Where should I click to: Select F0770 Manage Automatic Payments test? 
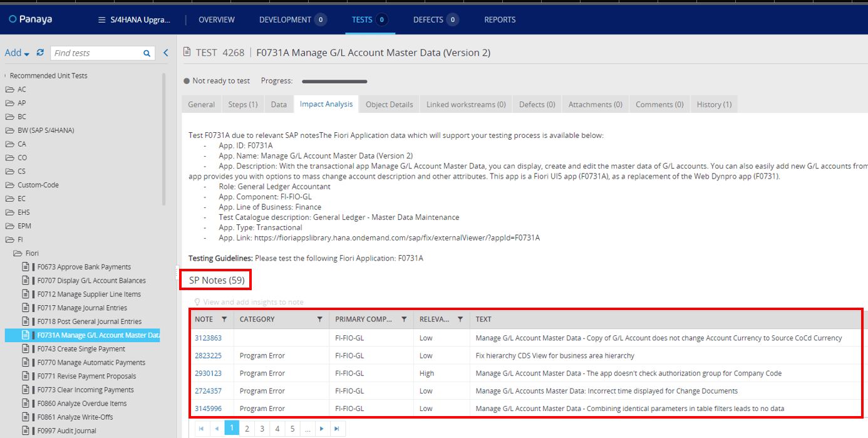coord(91,362)
